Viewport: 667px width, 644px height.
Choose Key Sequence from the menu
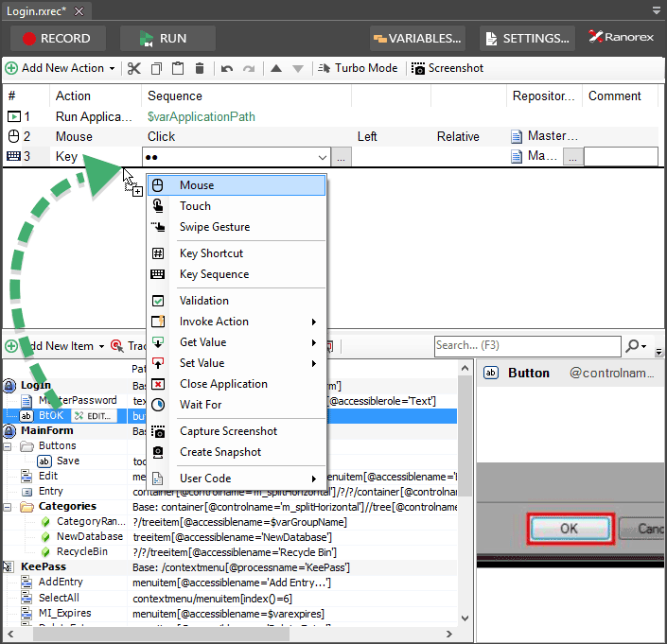237,274
